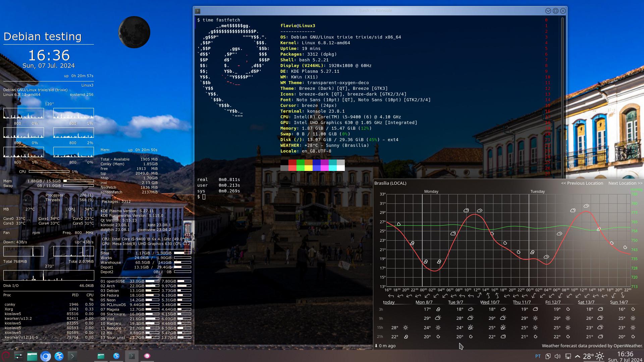This screenshot has height=362, width=644.
Task: Click the Mon 8/7 9h forecast icon
Action: click(438, 318)
